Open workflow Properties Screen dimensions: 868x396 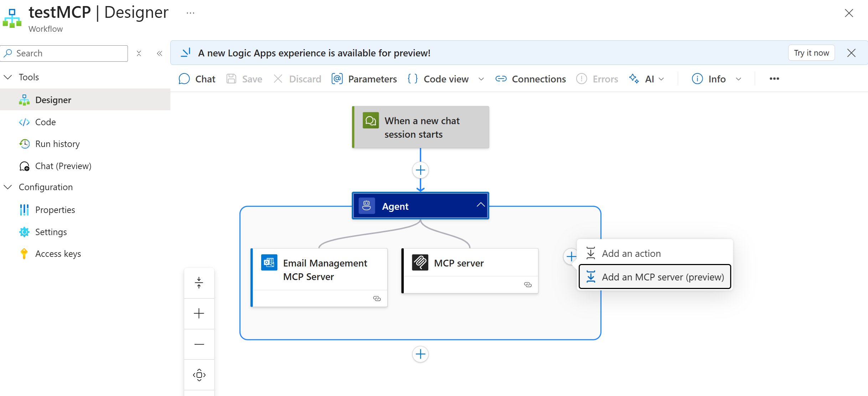coord(55,210)
